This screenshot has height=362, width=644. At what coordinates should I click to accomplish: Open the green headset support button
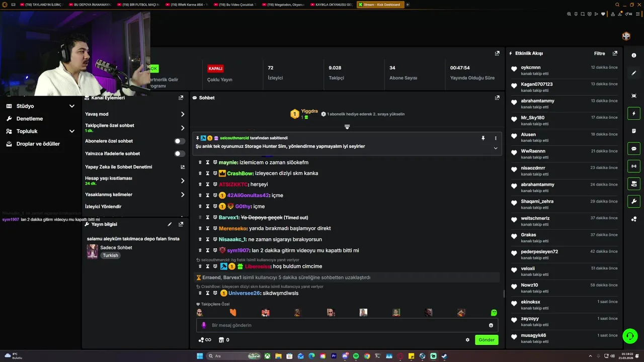click(x=630, y=335)
